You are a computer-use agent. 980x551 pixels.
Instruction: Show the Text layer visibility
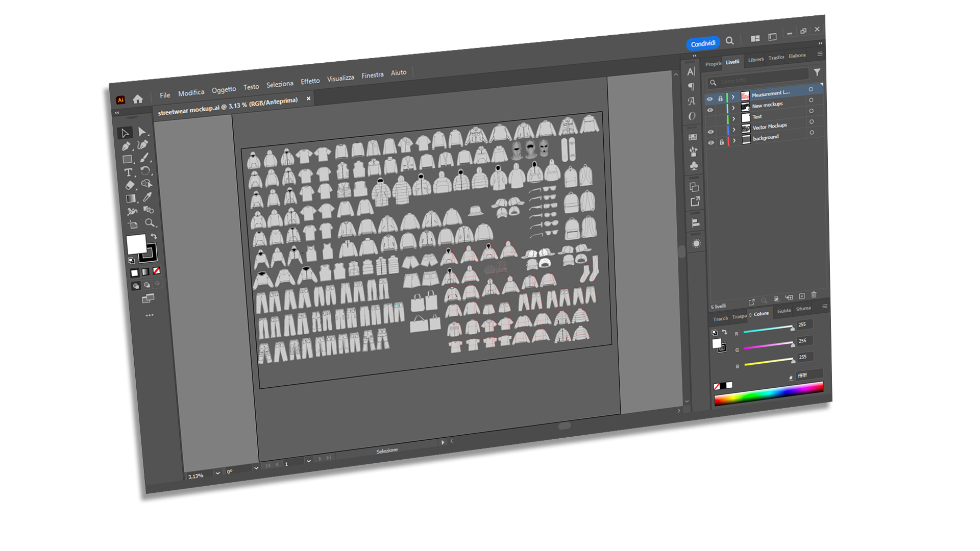tap(709, 120)
